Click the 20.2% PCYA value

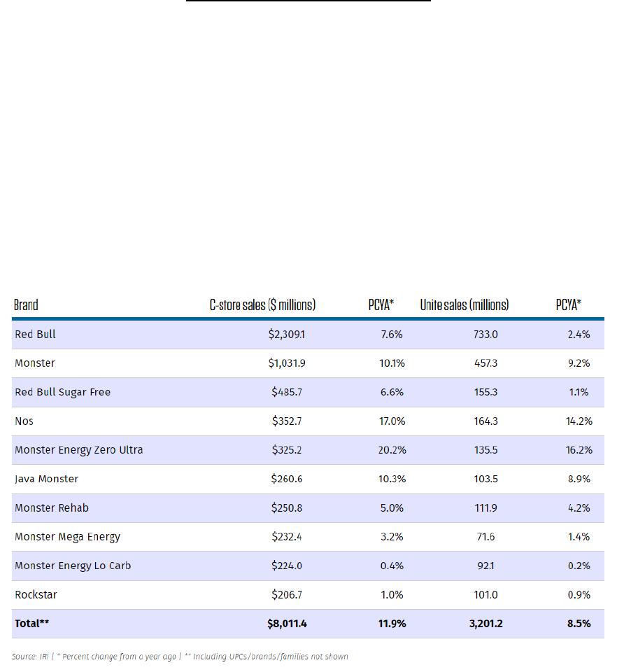point(392,450)
